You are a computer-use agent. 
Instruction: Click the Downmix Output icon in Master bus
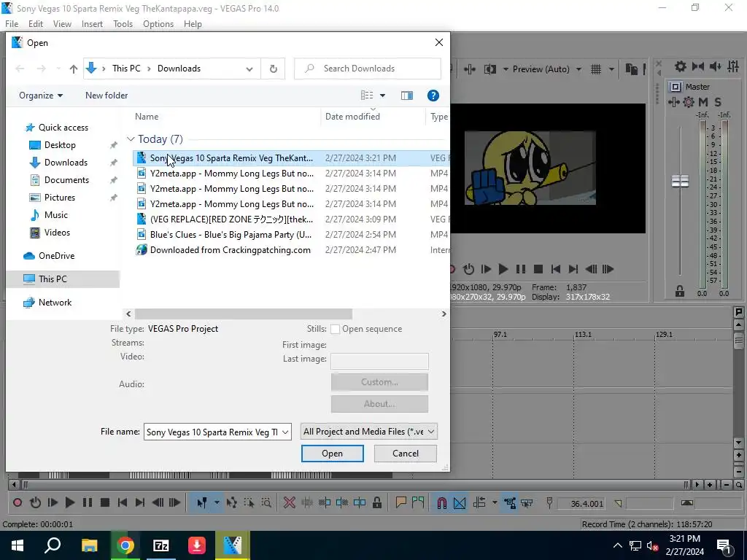pyautogui.click(x=698, y=66)
